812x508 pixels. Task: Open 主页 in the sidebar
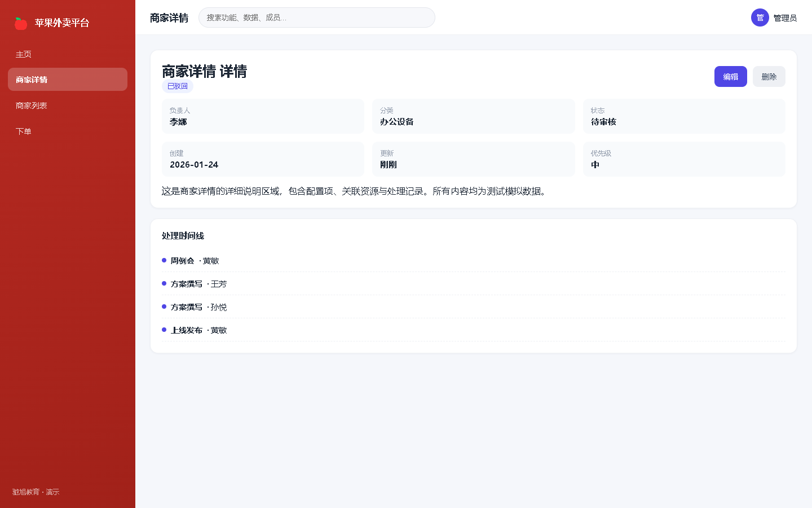click(x=68, y=54)
